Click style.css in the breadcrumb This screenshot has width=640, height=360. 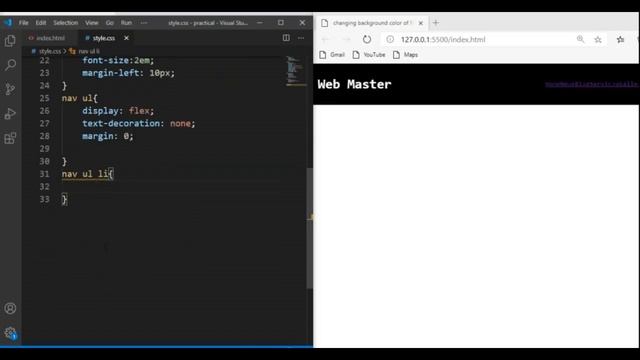tap(50, 51)
